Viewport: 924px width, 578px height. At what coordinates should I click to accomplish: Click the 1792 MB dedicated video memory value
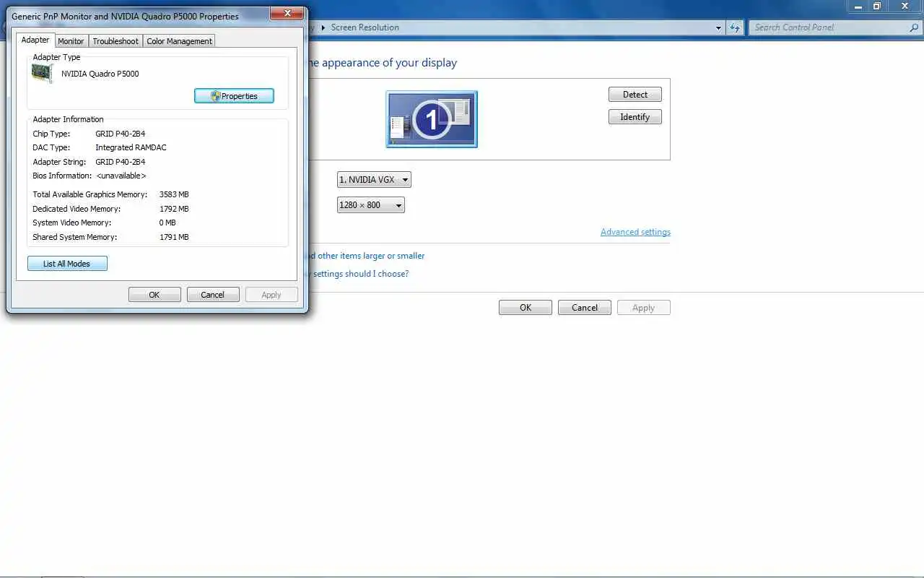174,209
